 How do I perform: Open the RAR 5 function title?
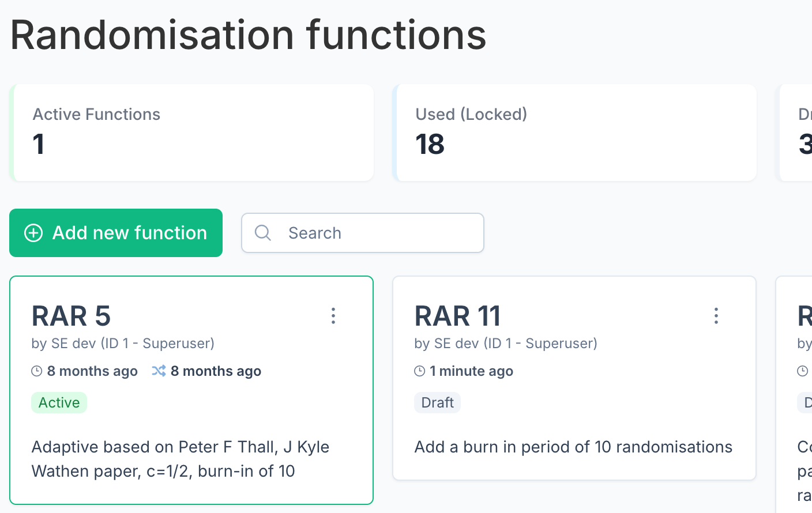71,316
